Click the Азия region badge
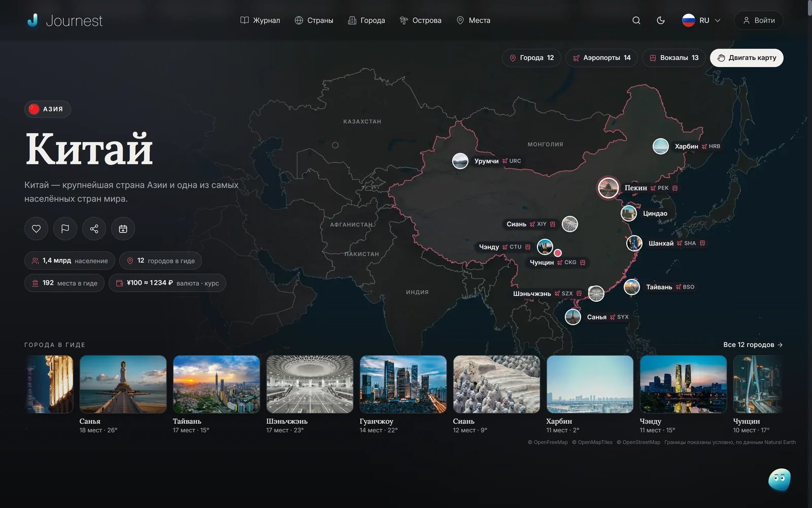812x508 pixels. coord(48,109)
